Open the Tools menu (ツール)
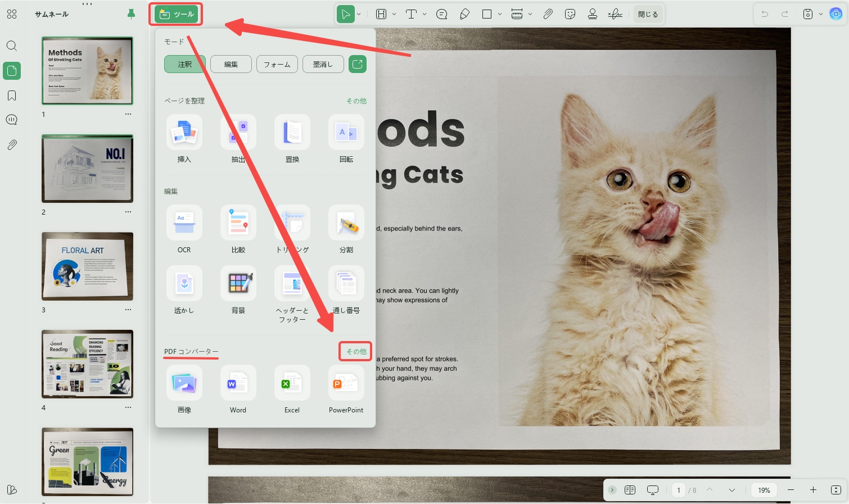 click(176, 14)
